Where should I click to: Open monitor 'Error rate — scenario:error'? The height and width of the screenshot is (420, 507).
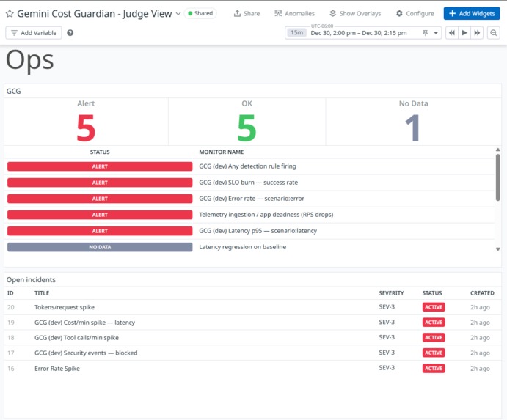coord(252,199)
